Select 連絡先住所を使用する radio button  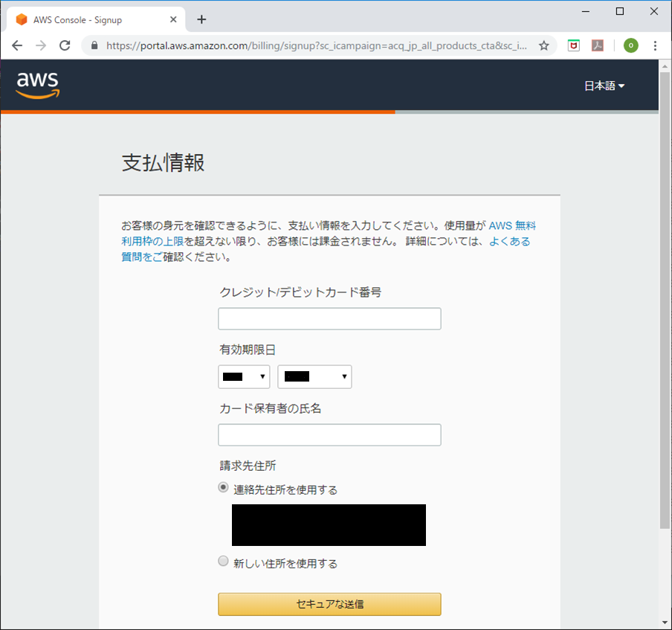click(223, 488)
